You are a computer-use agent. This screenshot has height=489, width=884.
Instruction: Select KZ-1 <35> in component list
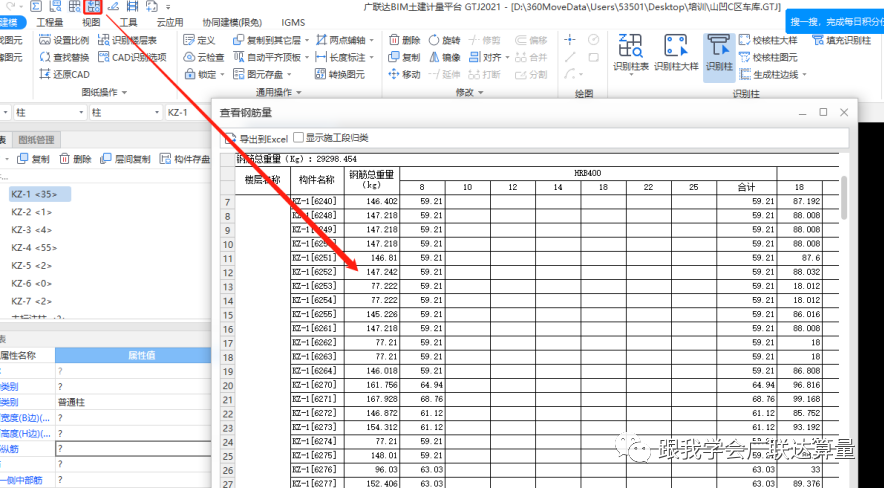(x=40, y=194)
